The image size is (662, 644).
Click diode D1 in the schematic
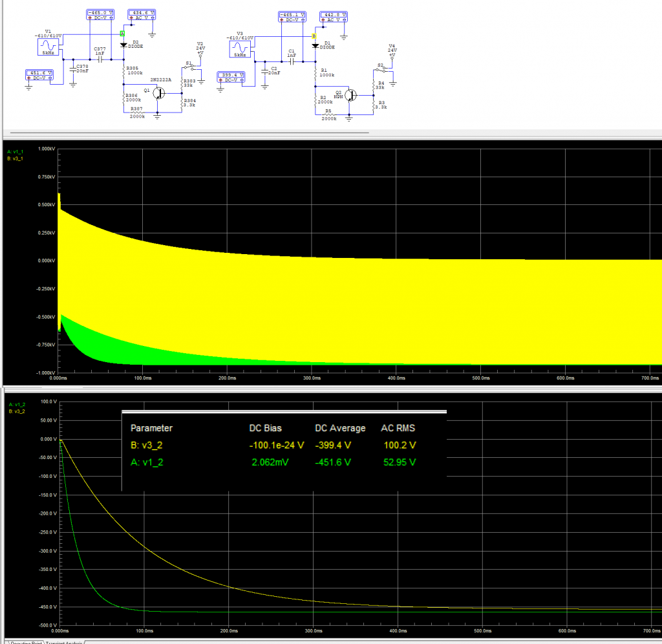315,46
